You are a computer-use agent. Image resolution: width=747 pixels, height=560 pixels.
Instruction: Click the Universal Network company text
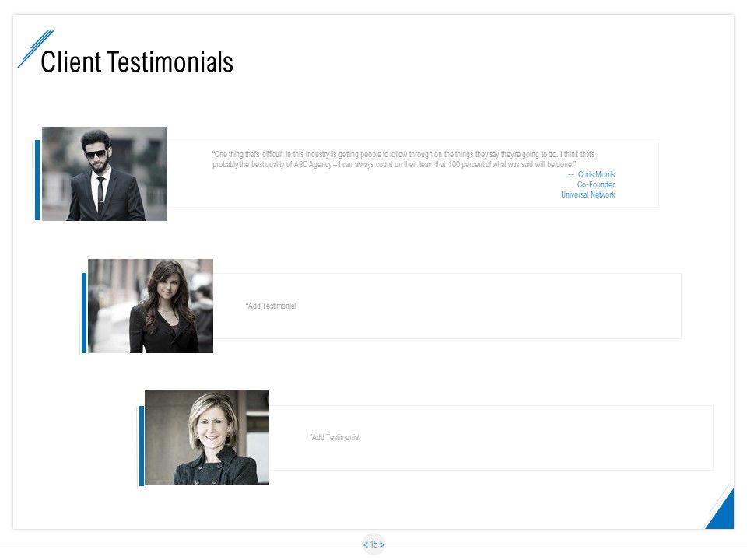588,194
